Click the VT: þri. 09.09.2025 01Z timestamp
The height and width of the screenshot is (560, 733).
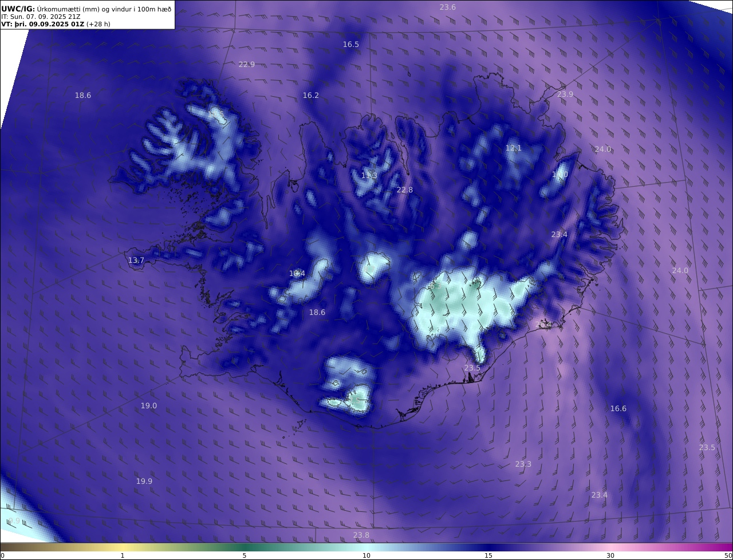42,24
